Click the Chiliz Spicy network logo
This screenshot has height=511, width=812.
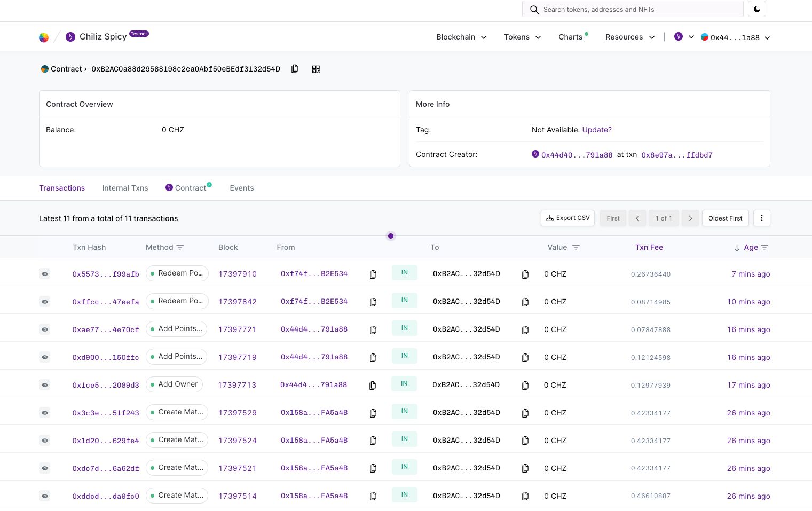(x=70, y=37)
